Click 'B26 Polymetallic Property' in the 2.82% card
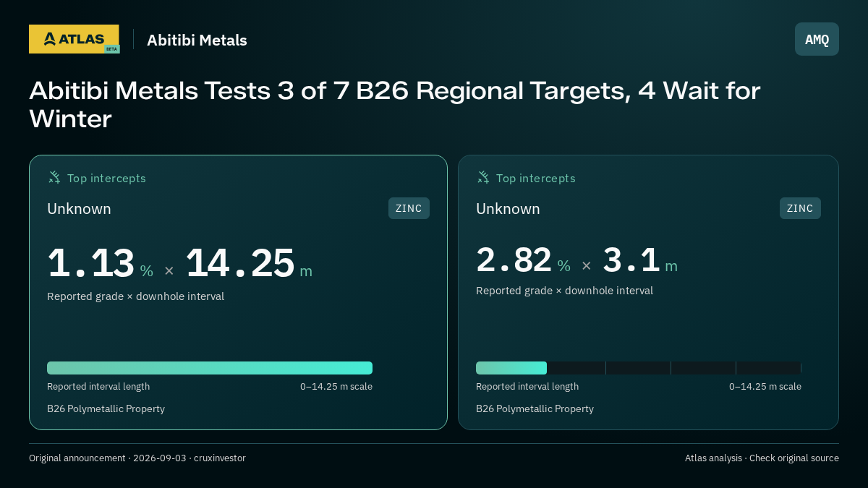The width and height of the screenshot is (868, 488). point(535,409)
